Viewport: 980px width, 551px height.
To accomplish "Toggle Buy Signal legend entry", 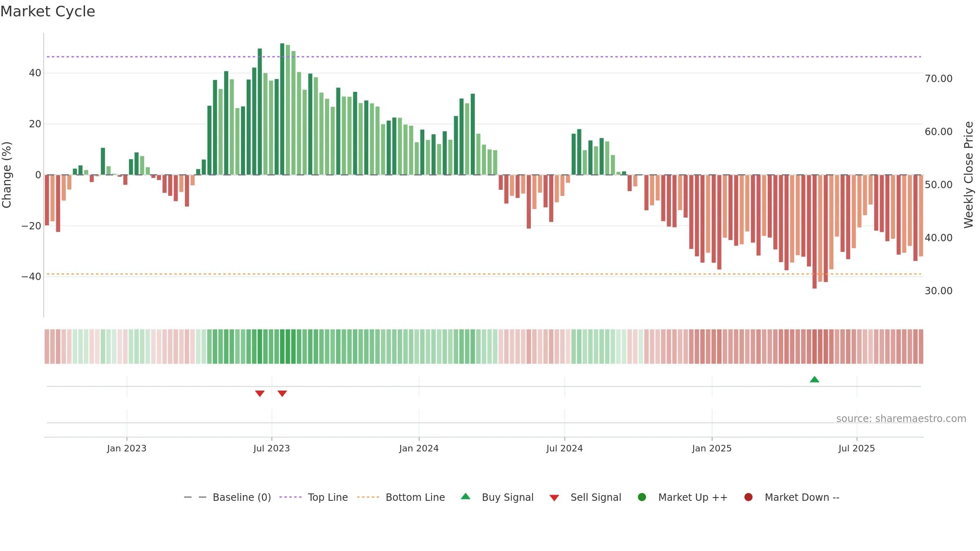I will [497, 498].
